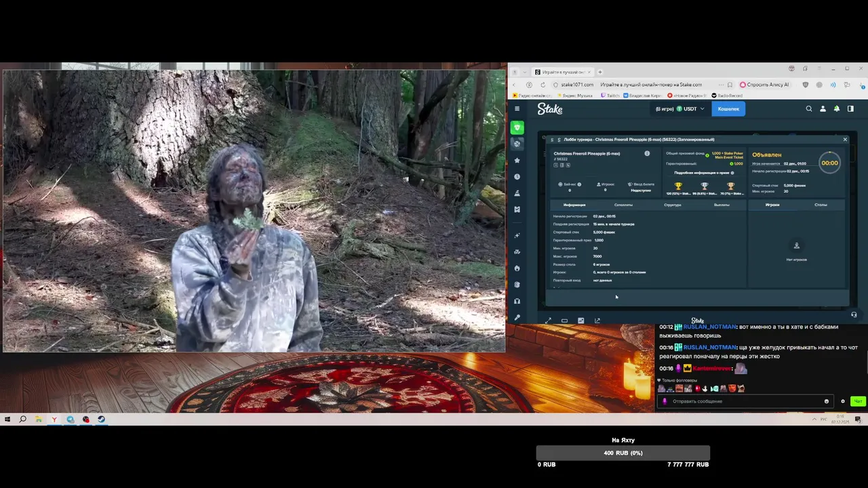The image size is (868, 488).
Task: Toggle the Stake right side panel icon
Action: 850,108
